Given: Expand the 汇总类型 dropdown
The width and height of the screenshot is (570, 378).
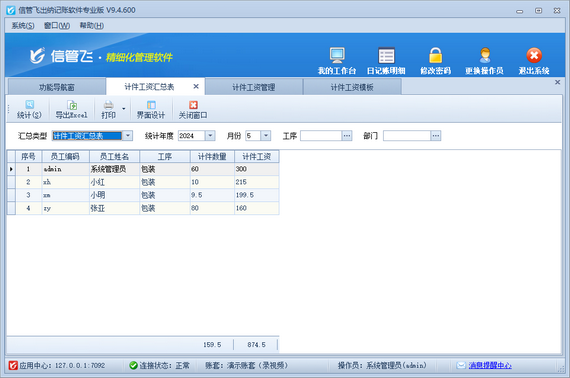Looking at the screenshot, I should click(x=128, y=136).
